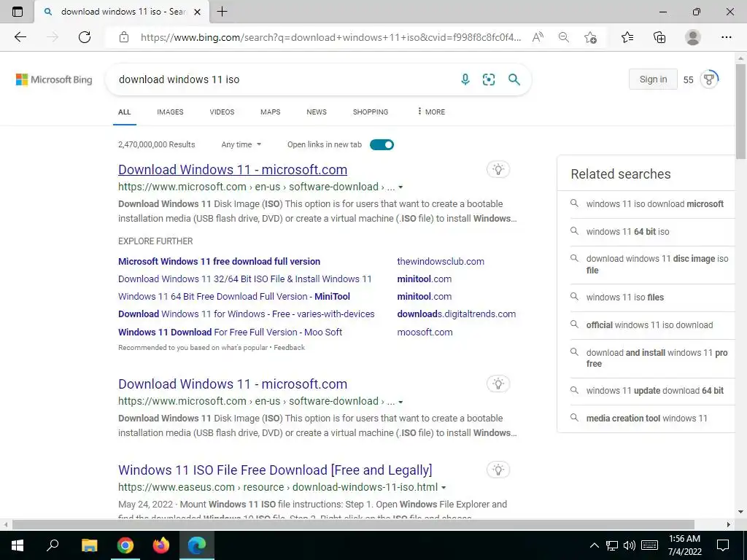Open Windows 11 Download For Free Moo Soft link
Image resolution: width=747 pixels, height=560 pixels.
[x=230, y=332]
